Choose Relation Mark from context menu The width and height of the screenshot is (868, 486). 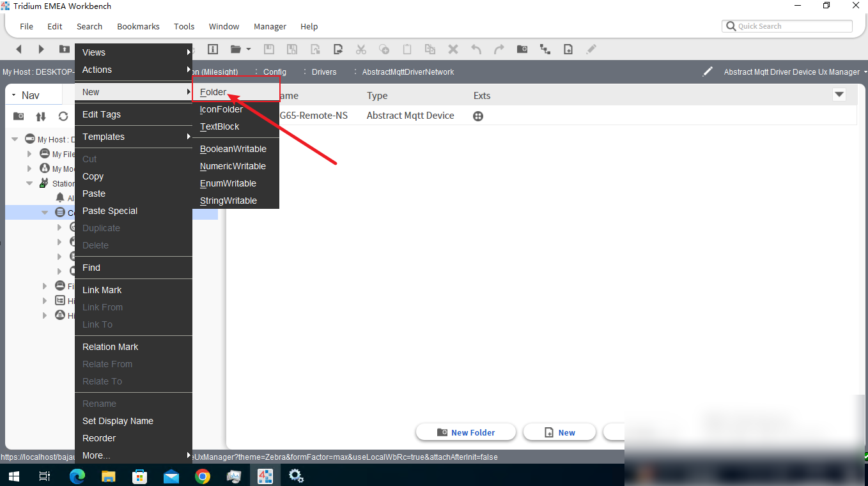[134, 347]
